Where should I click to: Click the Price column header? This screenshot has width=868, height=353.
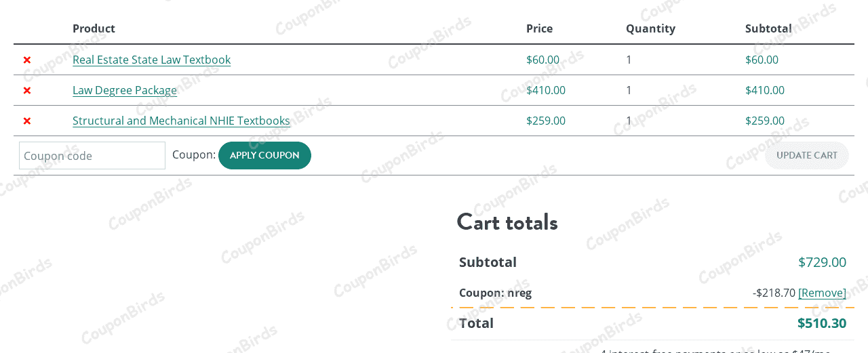(x=539, y=28)
